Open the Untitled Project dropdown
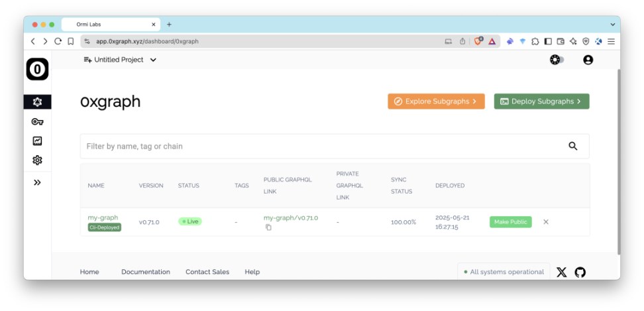Screen dimensions: 644x311 click(125, 60)
